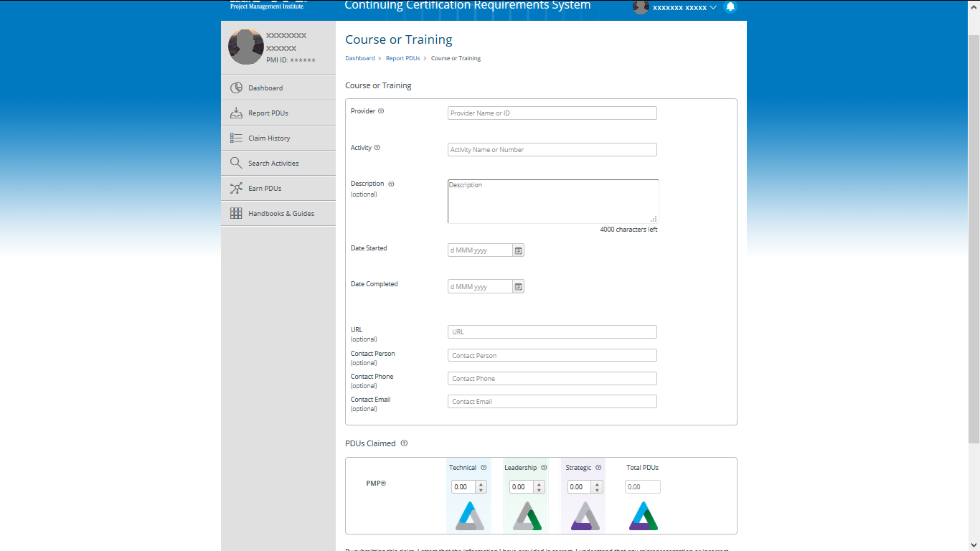Click the Contact Phone field
Image resolution: width=980 pixels, height=551 pixels.
pos(552,378)
